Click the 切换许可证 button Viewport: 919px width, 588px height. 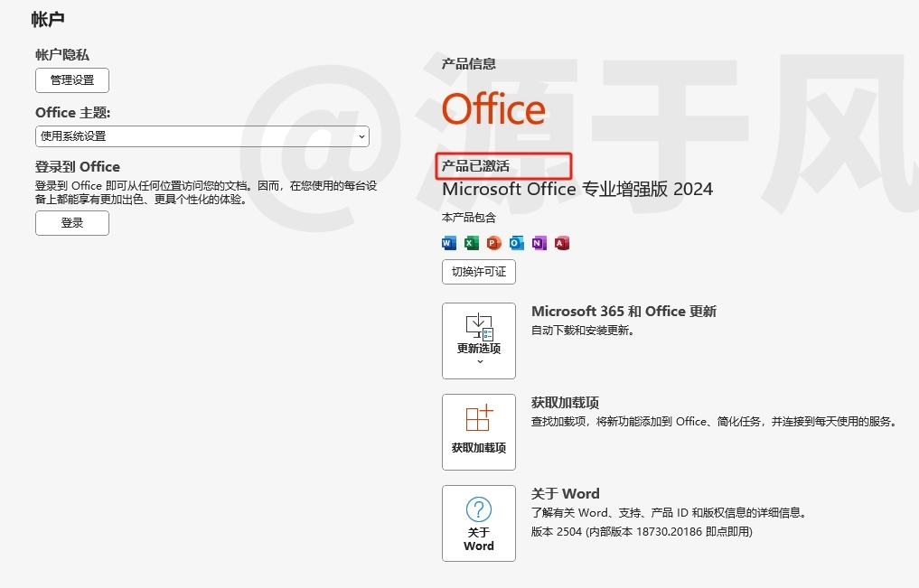pos(479,272)
